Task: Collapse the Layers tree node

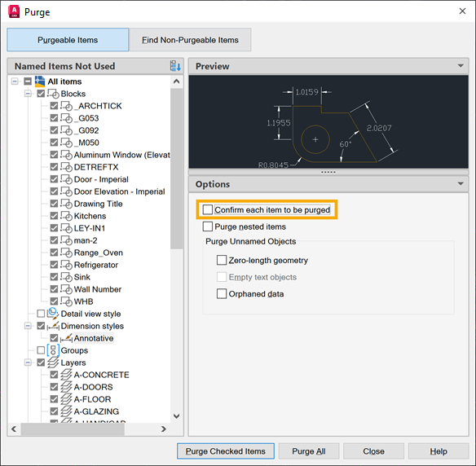Action: (x=28, y=363)
